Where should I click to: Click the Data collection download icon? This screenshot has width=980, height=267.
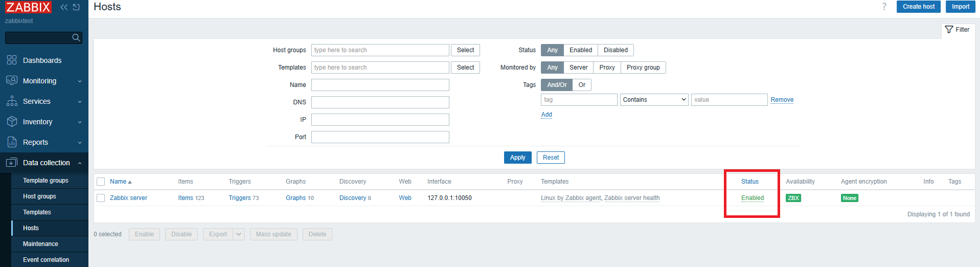tap(12, 163)
